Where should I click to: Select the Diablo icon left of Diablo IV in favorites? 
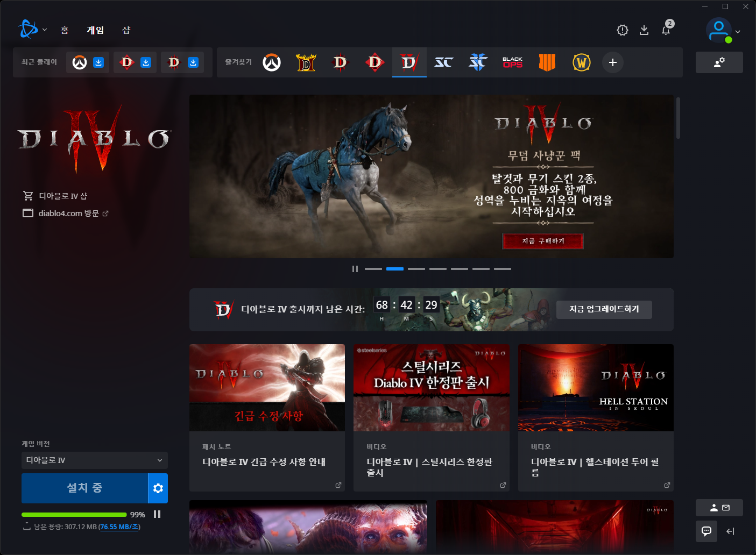375,62
